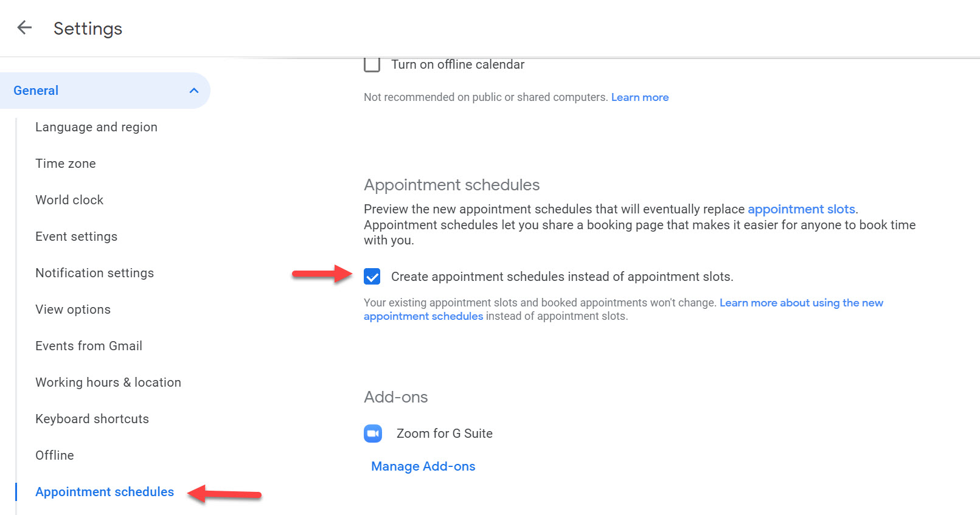Follow the appointment slots hyperlink
Image resolution: width=980 pixels, height=515 pixels.
tap(801, 209)
